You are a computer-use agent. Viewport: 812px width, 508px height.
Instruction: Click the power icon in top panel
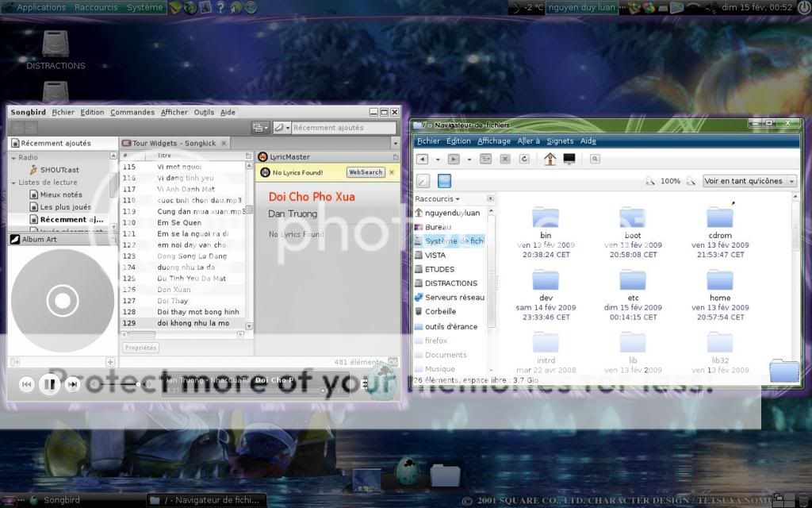click(x=802, y=7)
